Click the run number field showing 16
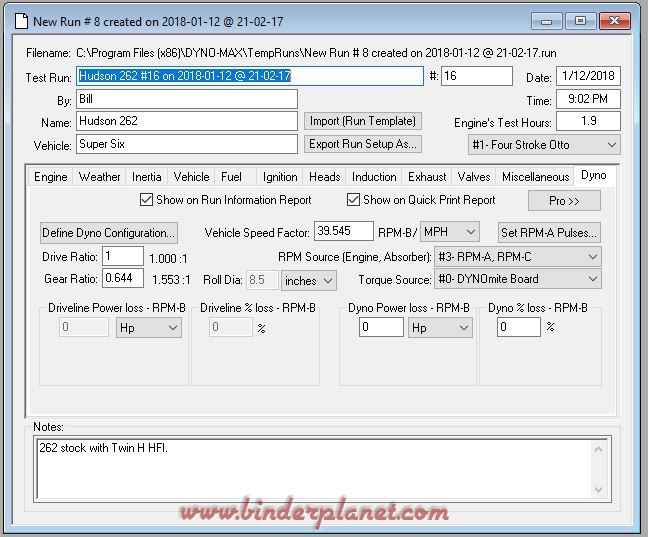This screenshot has width=648, height=537. tap(477, 76)
